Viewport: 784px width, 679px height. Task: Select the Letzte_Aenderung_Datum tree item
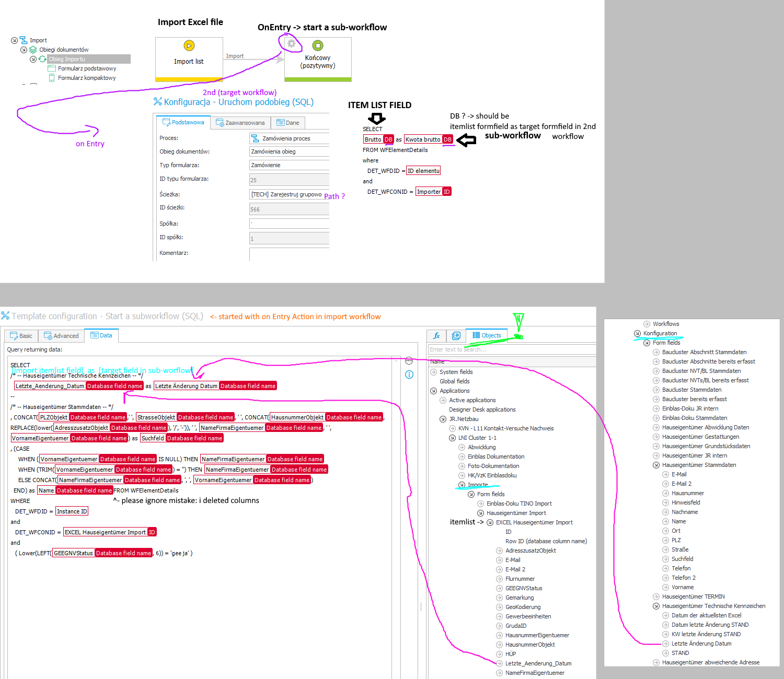(538, 663)
